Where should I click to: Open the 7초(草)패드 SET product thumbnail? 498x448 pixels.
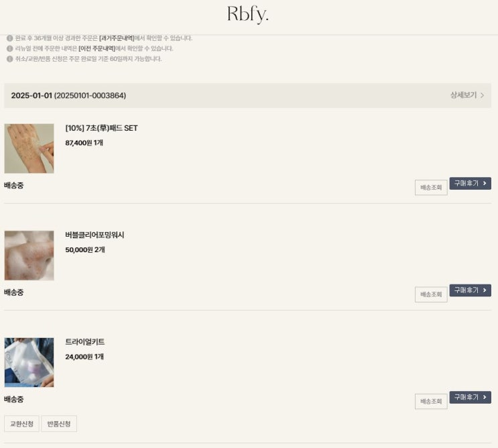coord(29,148)
